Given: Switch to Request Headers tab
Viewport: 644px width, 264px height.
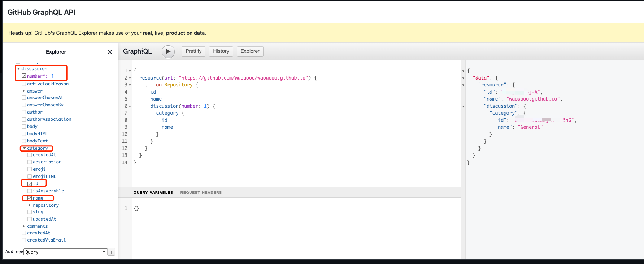Looking at the screenshot, I should click(x=201, y=193).
